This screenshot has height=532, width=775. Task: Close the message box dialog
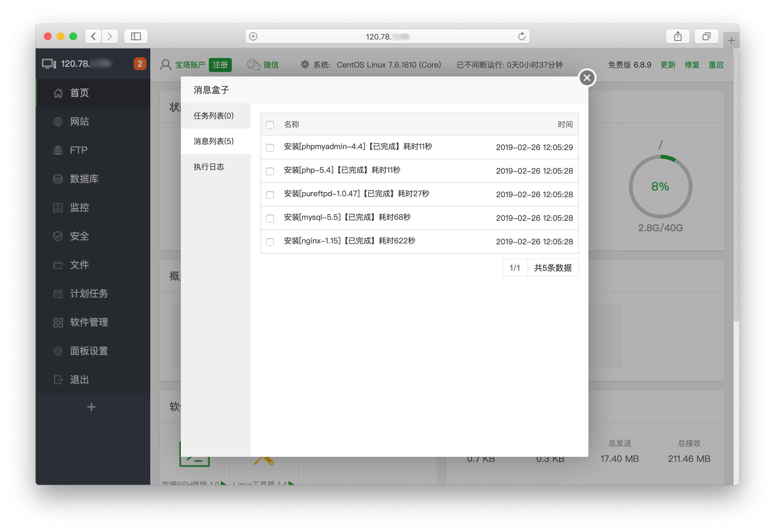[587, 78]
